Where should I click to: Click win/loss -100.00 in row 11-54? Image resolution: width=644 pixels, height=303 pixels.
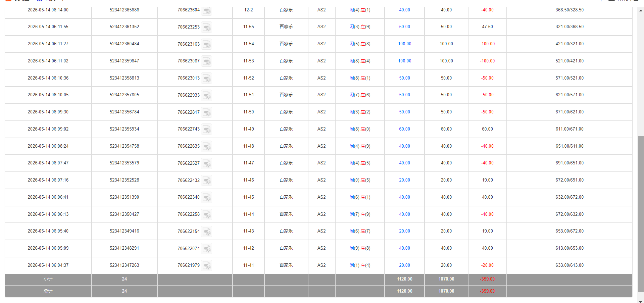click(487, 44)
